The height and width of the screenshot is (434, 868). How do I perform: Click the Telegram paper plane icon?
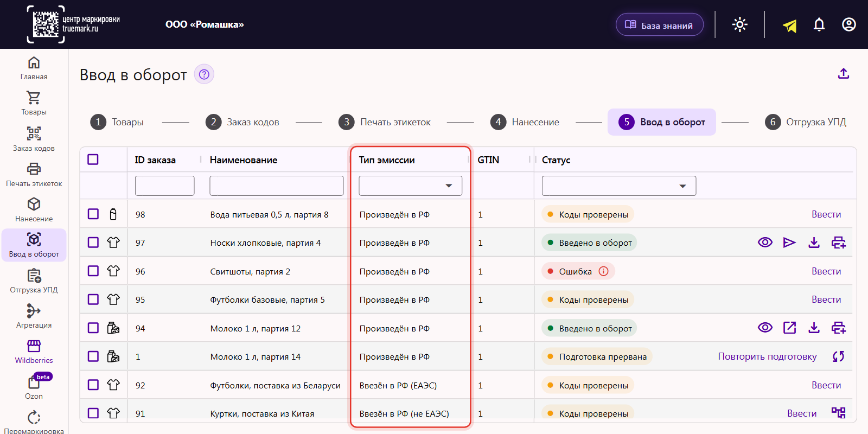tap(790, 25)
